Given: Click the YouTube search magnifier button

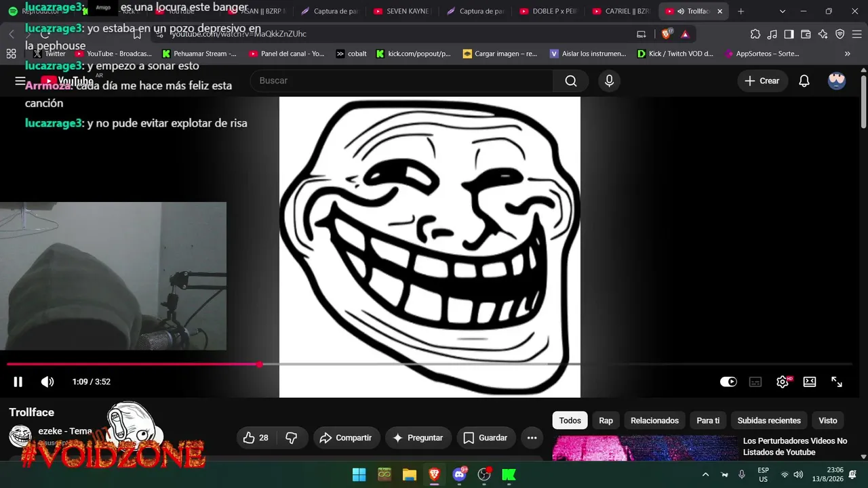Looking at the screenshot, I should pyautogui.click(x=571, y=81).
